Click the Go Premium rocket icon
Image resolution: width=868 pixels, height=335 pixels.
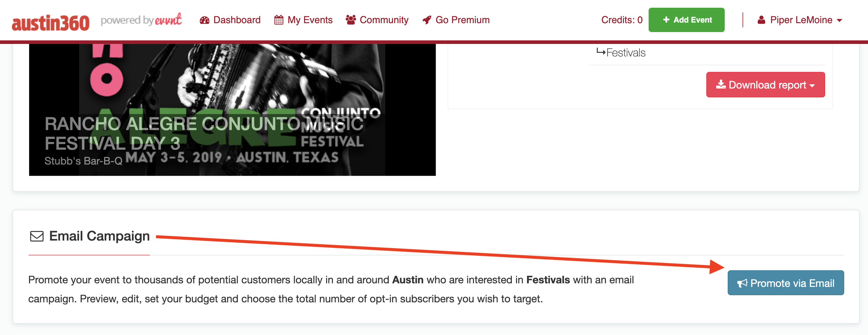coord(427,20)
